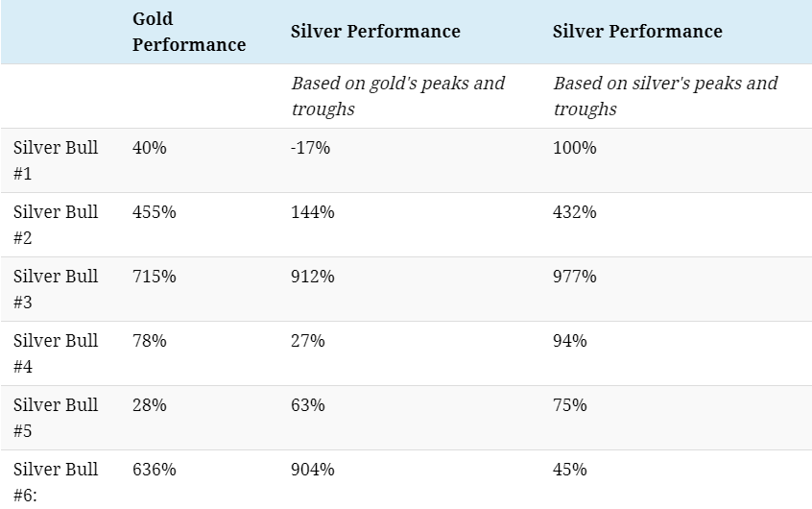Select the 144% cell in Silver Bull #2

(313, 212)
